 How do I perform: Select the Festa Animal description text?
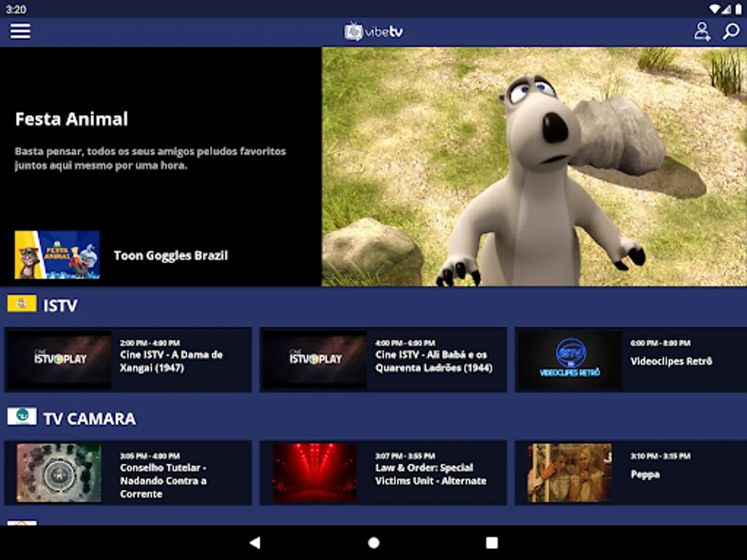point(151,159)
